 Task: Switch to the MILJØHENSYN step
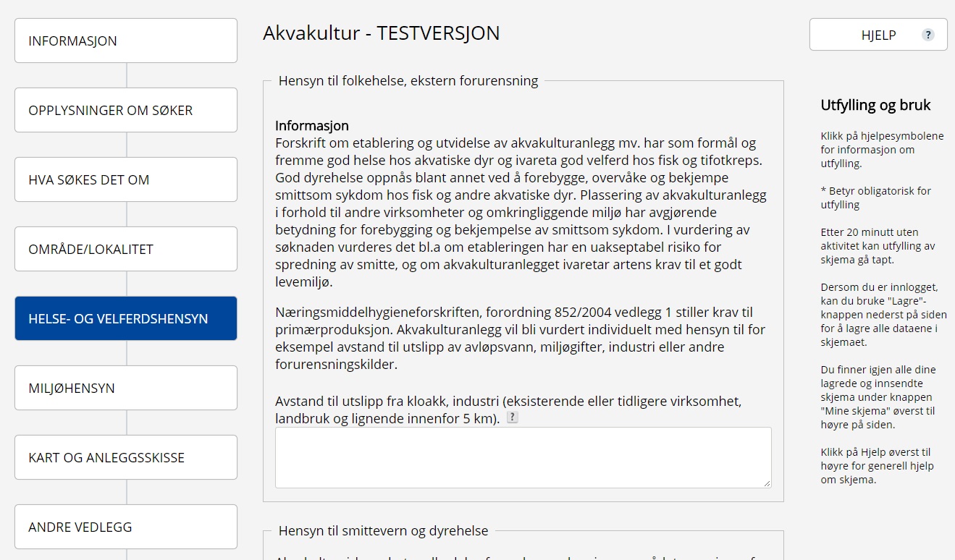pos(126,389)
